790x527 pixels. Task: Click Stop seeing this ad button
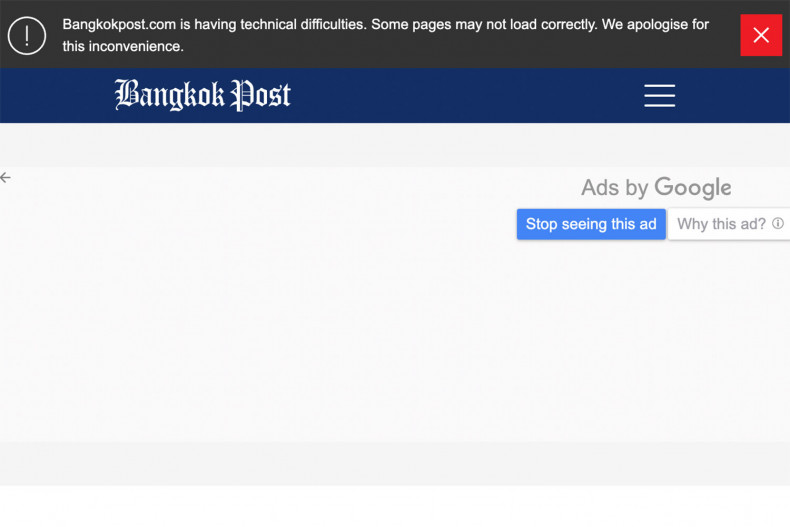[x=591, y=224]
